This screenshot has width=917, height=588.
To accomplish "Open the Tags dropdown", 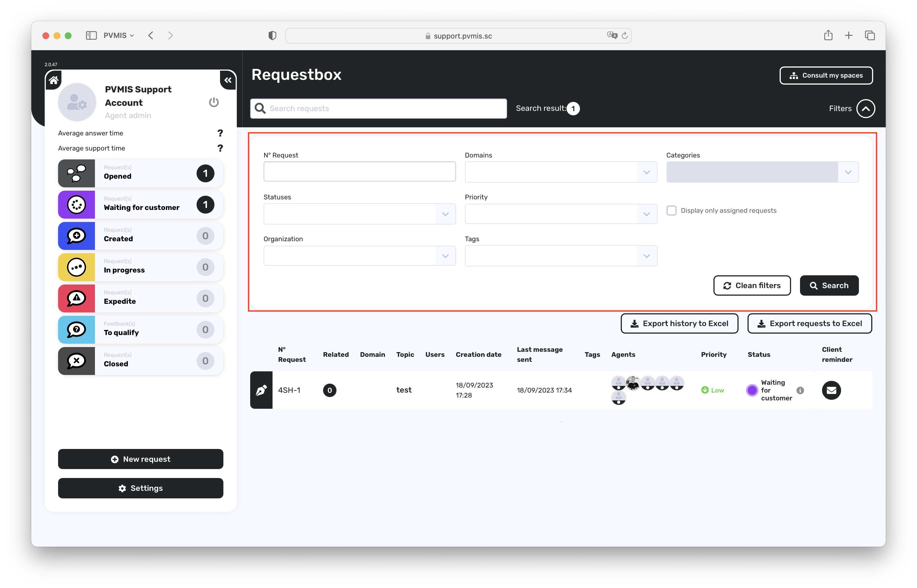I will (561, 256).
